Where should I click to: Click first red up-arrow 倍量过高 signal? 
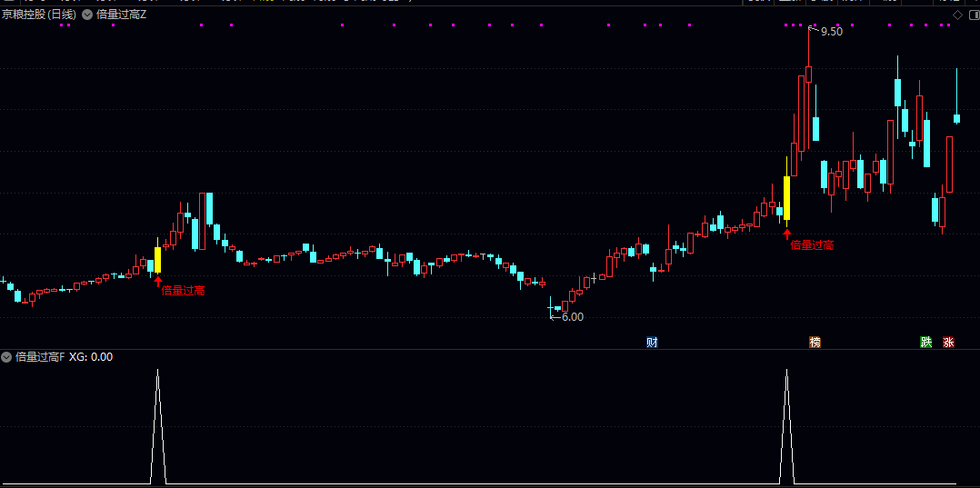(157, 281)
